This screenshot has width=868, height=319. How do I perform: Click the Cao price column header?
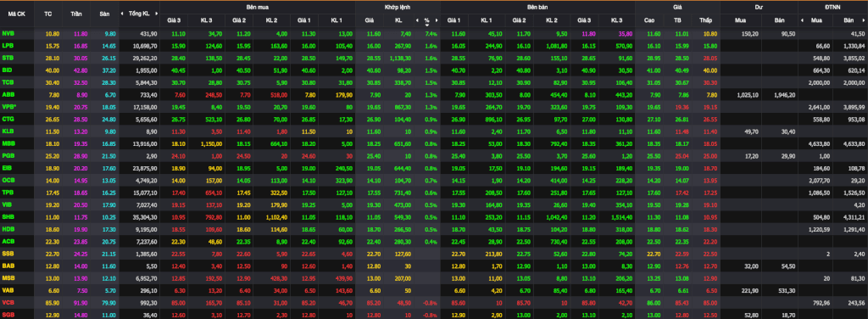pyautogui.click(x=649, y=20)
